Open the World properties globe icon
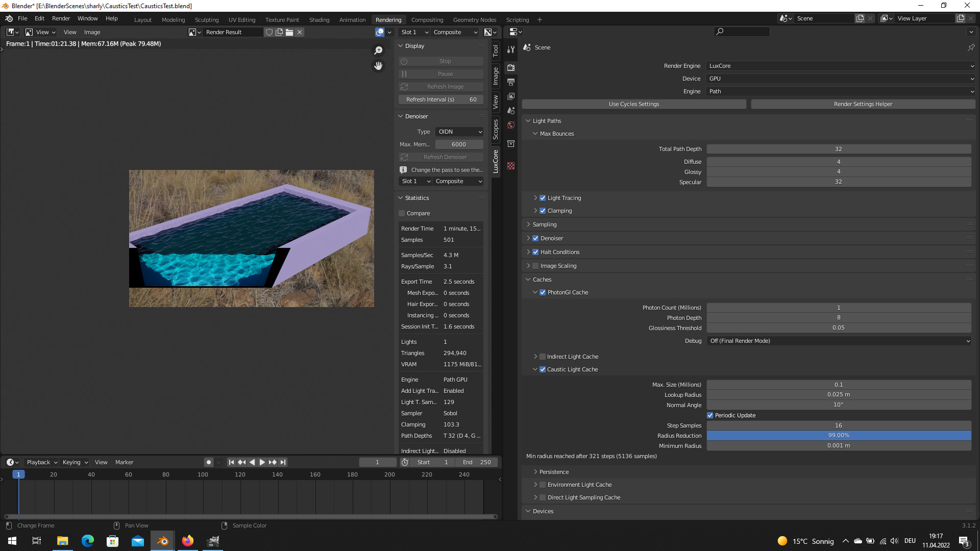Image resolution: width=980 pixels, height=551 pixels. (x=511, y=125)
